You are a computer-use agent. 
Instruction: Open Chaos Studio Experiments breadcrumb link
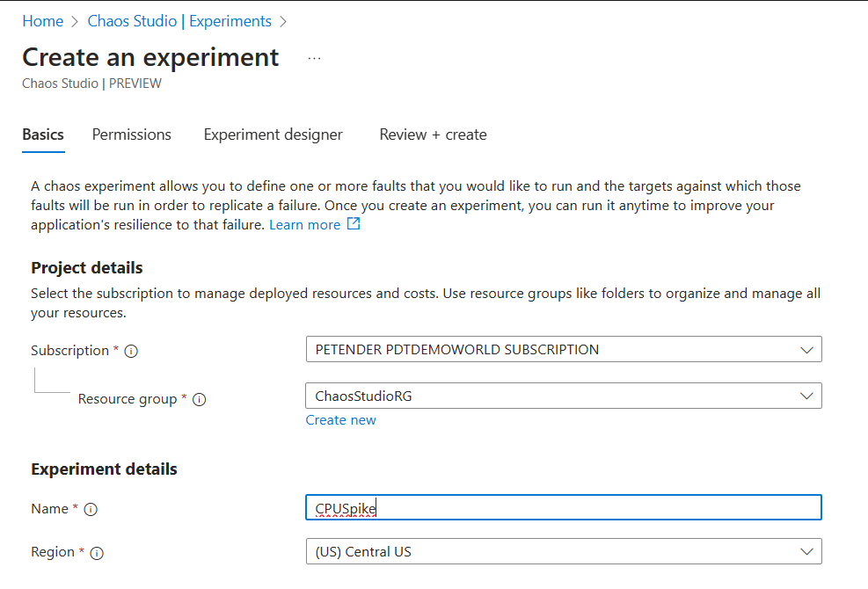[179, 20]
